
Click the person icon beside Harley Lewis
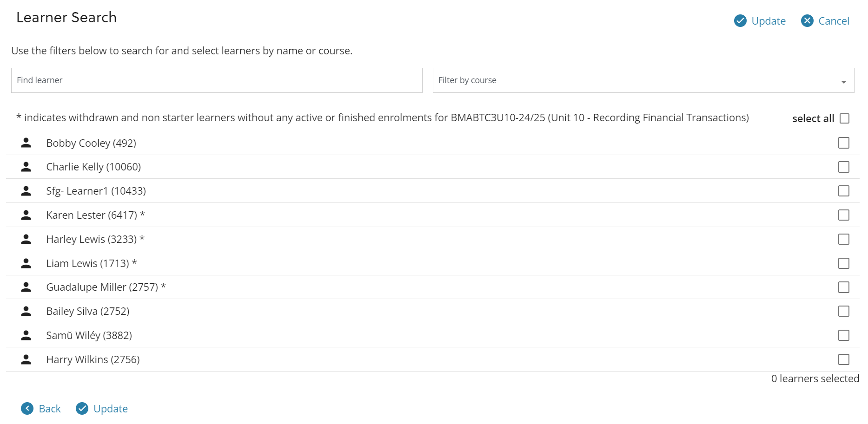click(x=26, y=239)
